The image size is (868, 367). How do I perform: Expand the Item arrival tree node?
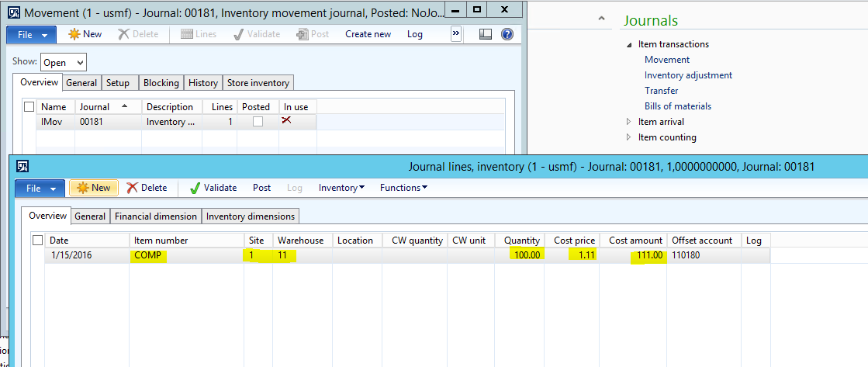(630, 122)
